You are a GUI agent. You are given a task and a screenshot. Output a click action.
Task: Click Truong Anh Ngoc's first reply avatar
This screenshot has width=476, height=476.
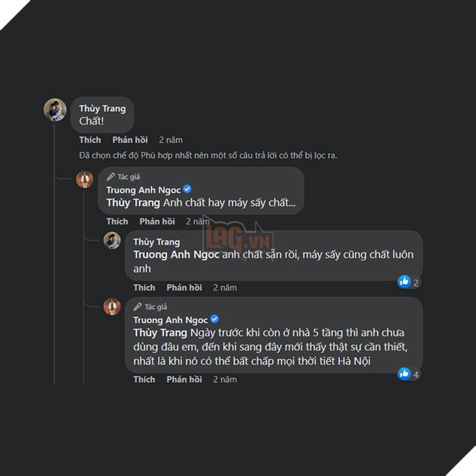point(85,180)
